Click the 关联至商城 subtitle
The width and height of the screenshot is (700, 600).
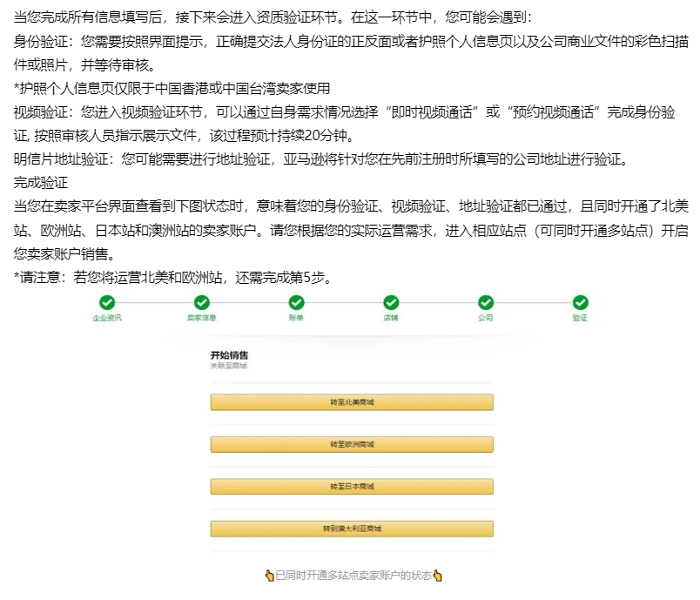click(229, 366)
